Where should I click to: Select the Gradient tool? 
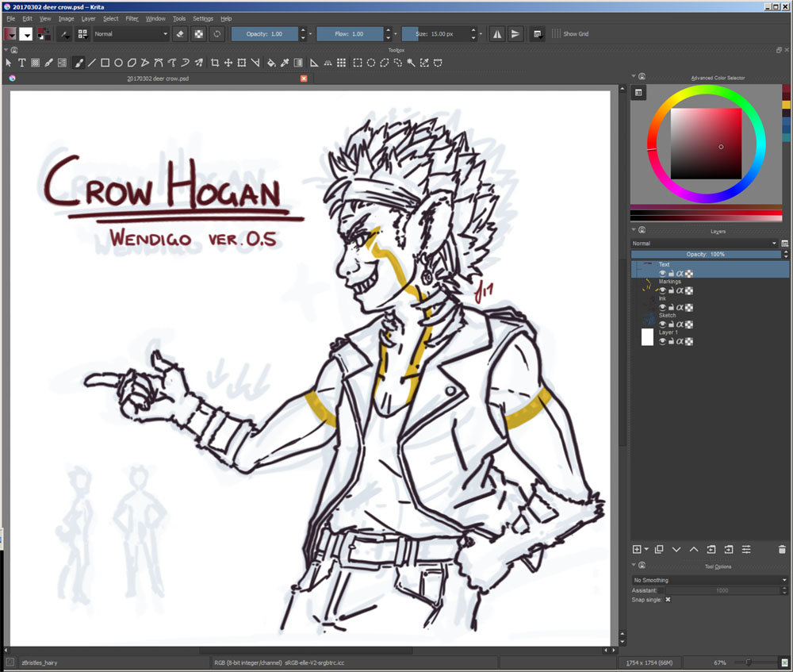(298, 63)
